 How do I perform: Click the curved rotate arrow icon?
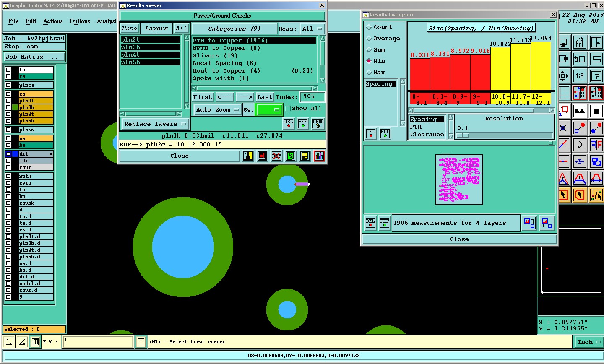point(580,145)
